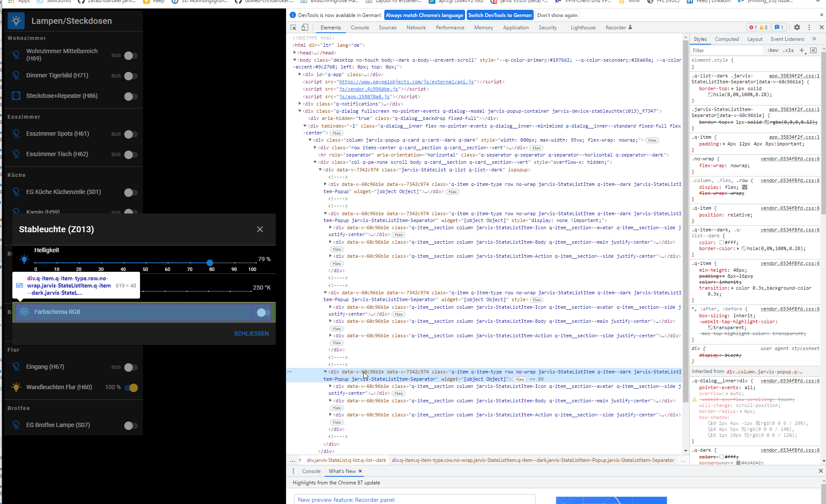826x504 pixels.
Task: Switch to the Lighthouse tab
Action: click(583, 28)
